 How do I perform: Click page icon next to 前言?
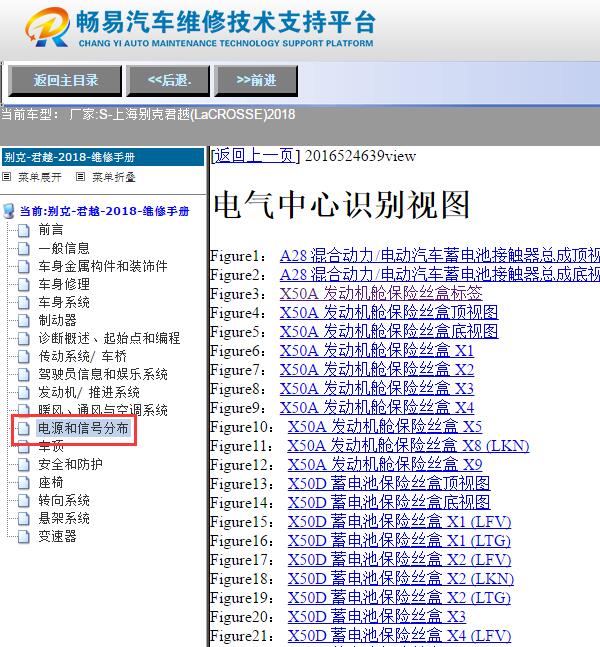[24, 230]
